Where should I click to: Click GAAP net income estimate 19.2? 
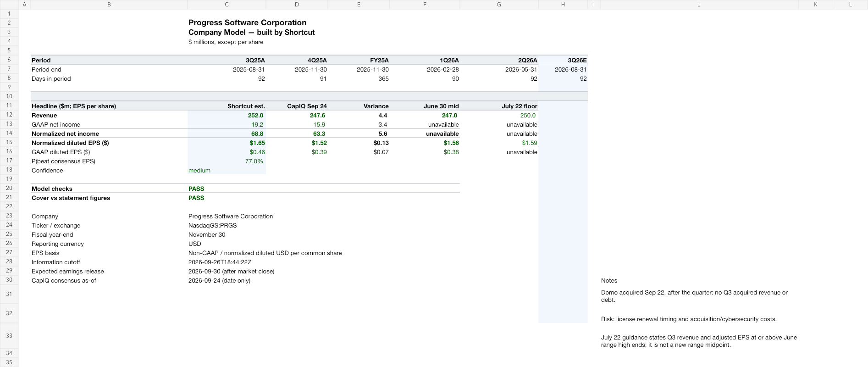257,124
